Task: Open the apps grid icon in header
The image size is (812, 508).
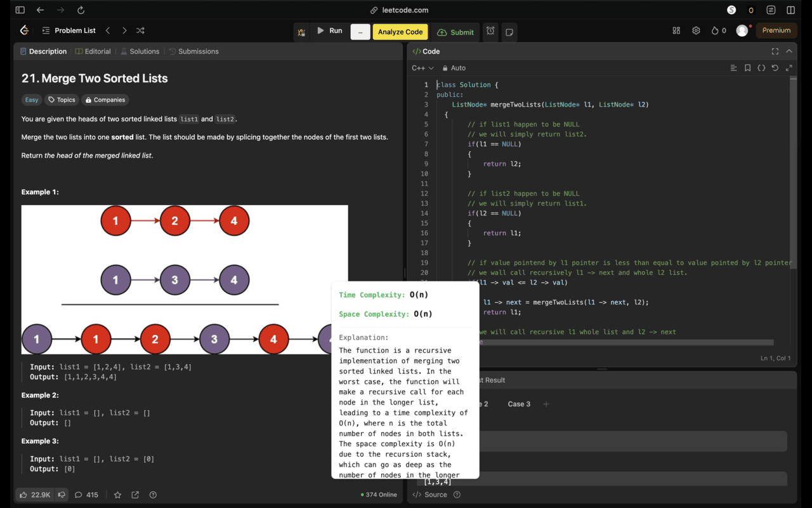Action: [676, 30]
